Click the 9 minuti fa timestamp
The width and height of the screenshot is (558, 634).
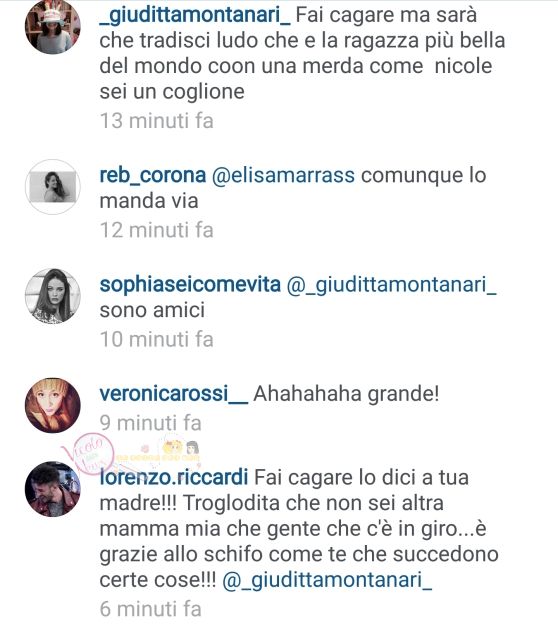point(150,423)
